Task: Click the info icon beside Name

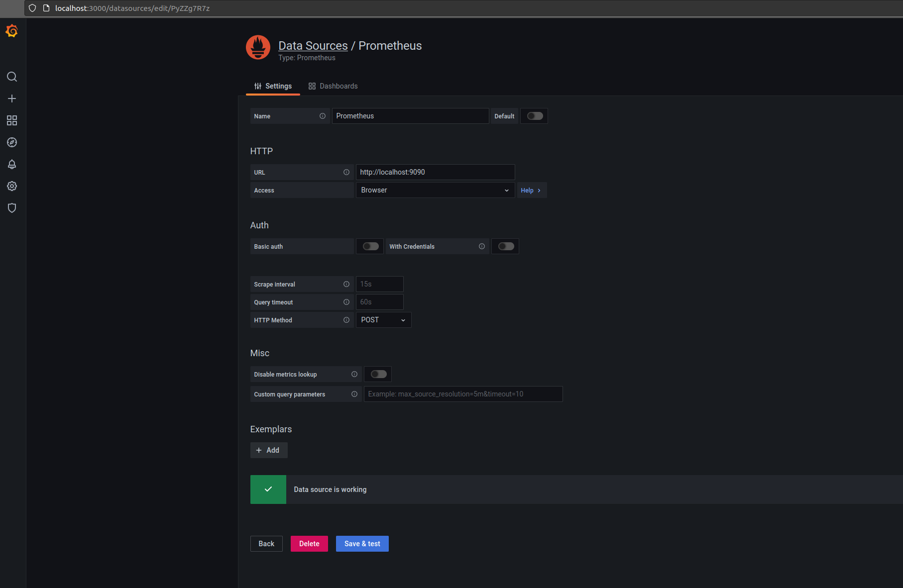Action: coord(323,116)
